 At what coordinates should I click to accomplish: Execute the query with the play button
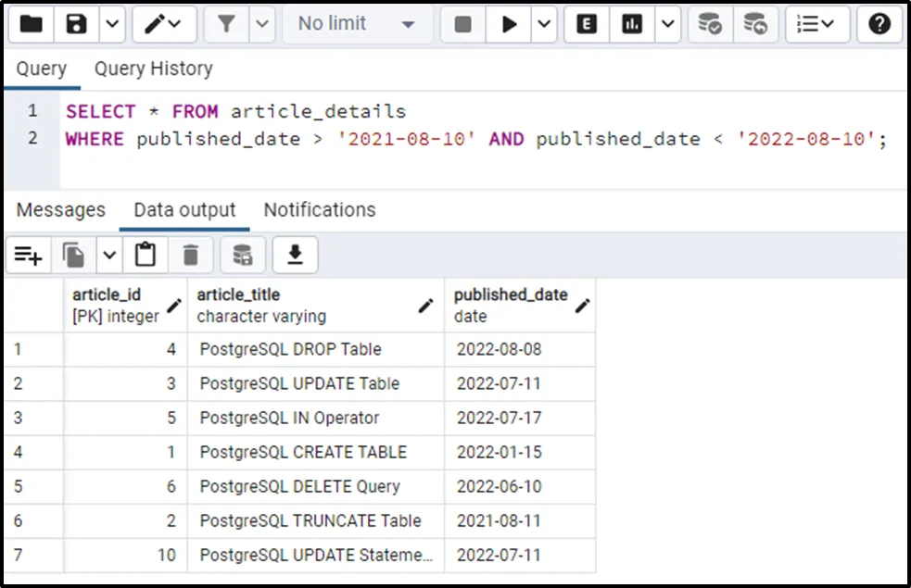click(x=509, y=24)
